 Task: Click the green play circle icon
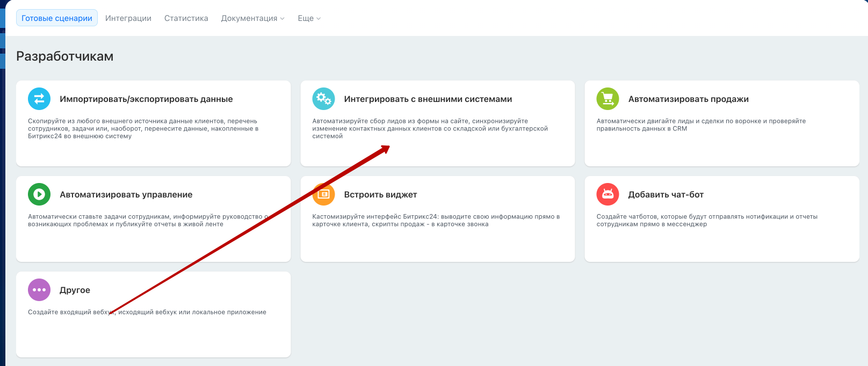[x=39, y=194]
